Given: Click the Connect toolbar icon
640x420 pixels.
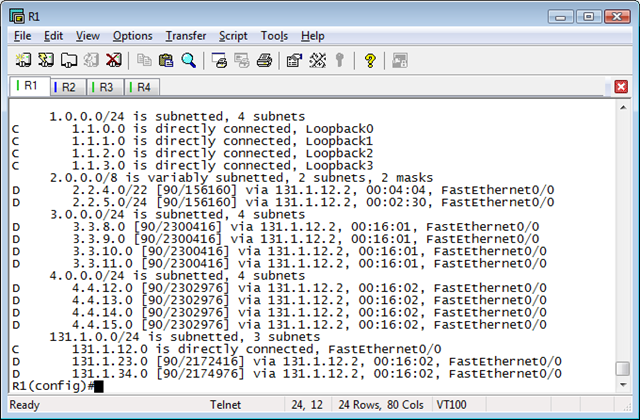Looking at the screenshot, I should (x=23, y=60).
